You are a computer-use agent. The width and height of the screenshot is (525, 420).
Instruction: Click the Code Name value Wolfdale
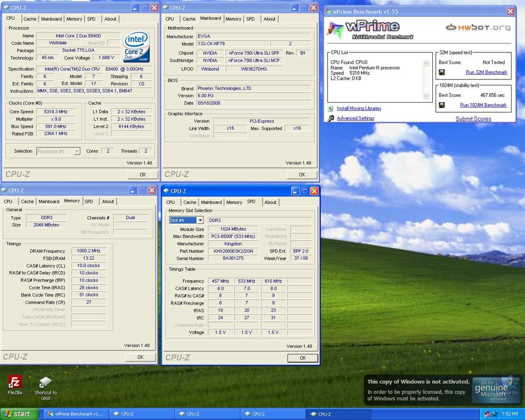click(57, 43)
